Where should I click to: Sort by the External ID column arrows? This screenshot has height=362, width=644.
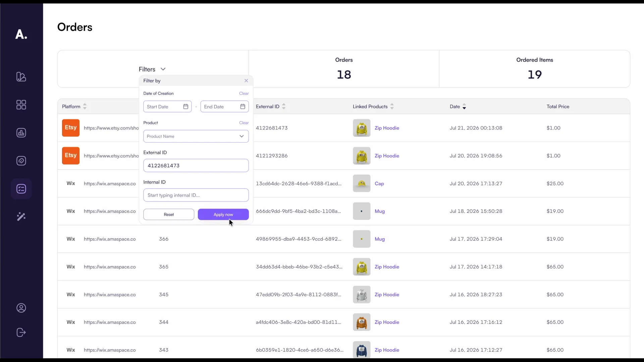pos(284,107)
